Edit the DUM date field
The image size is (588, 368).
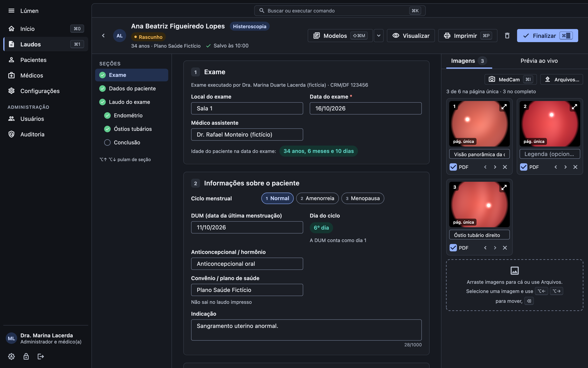[x=247, y=227]
